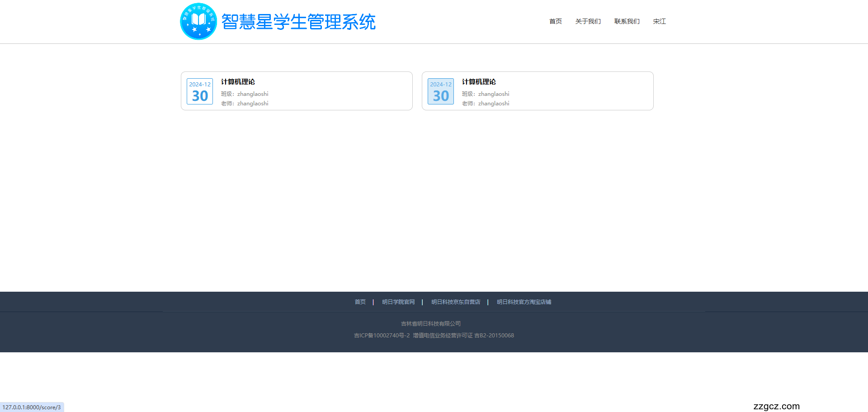The image size is (868, 412).
Task: Open 明日科技官方淘宝店铺 footer link
Action: [524, 302]
